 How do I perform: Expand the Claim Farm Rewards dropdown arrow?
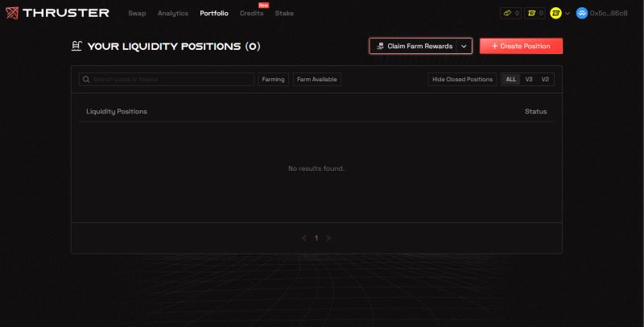(x=464, y=46)
